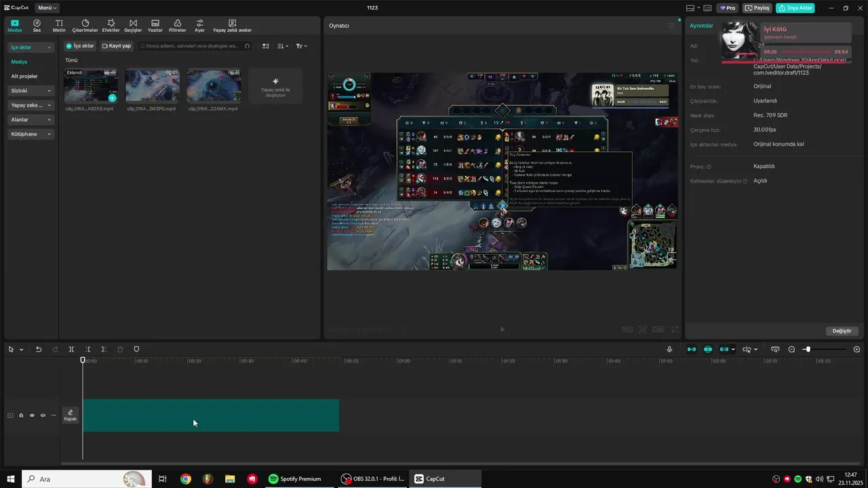This screenshot has width=868, height=488.
Task: Open the keyboard shortcuts icon in title bar
Action: click(x=707, y=8)
